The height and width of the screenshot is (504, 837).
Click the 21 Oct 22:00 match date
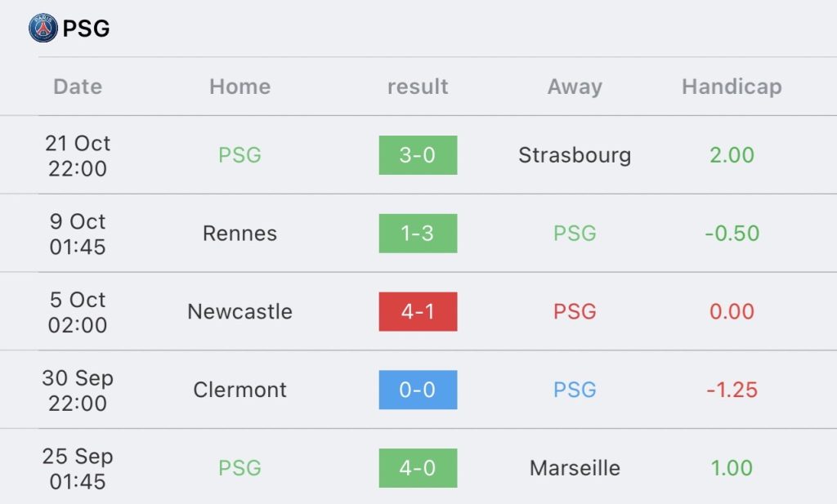click(78, 155)
